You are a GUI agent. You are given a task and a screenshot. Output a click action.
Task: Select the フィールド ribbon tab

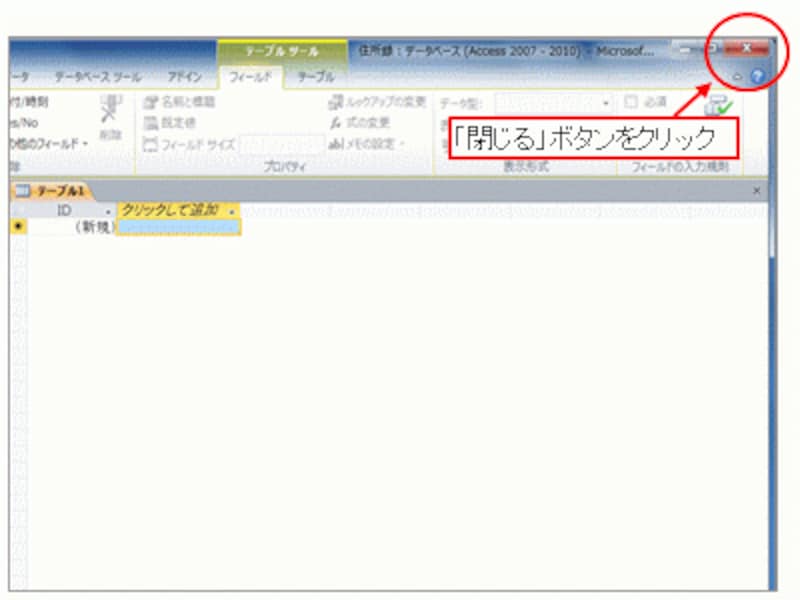250,77
